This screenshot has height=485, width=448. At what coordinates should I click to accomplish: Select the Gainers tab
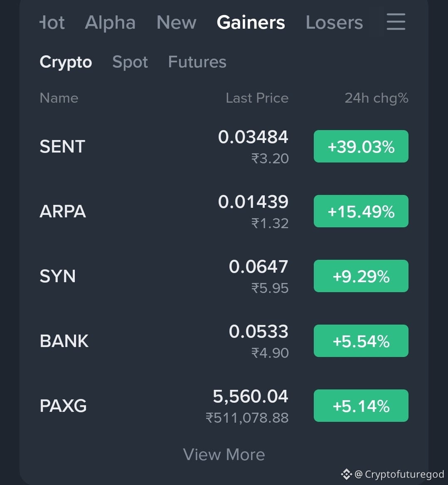251,22
